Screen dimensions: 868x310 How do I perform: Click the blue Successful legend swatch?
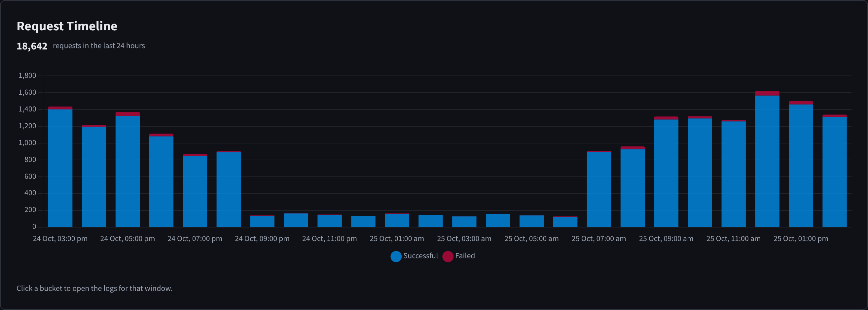(396, 257)
